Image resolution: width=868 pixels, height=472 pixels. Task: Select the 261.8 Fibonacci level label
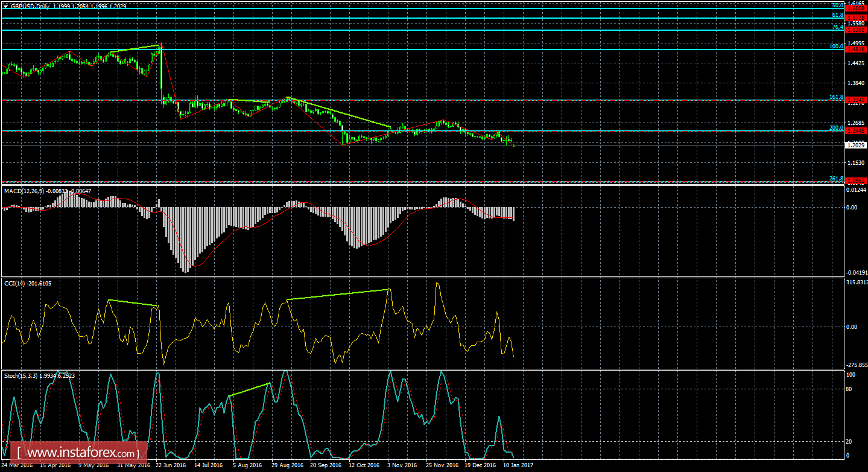pos(836,178)
